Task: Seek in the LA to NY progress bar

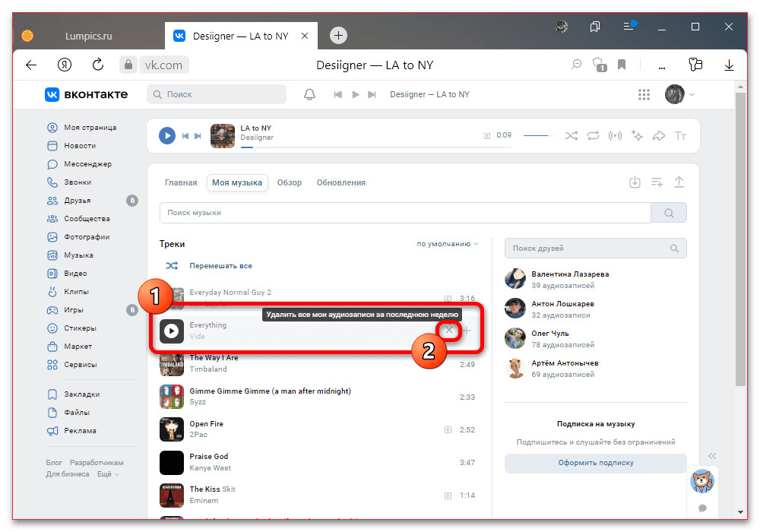Action: [x=375, y=147]
